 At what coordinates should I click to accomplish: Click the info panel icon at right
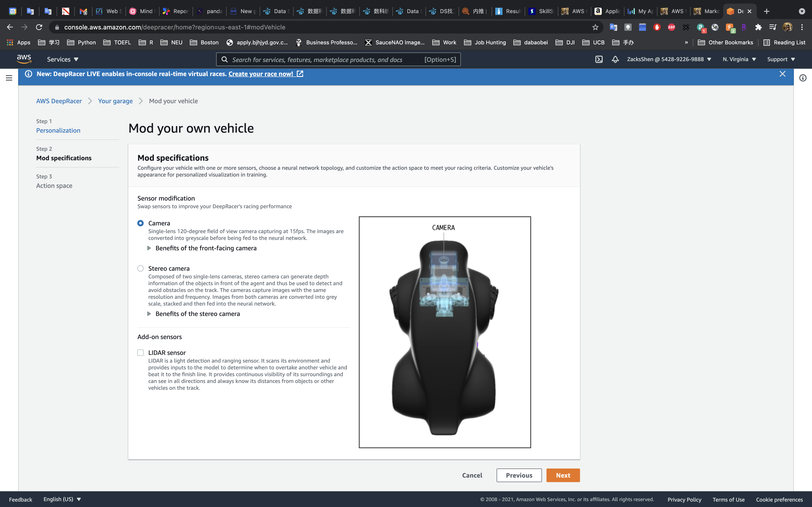(x=803, y=78)
